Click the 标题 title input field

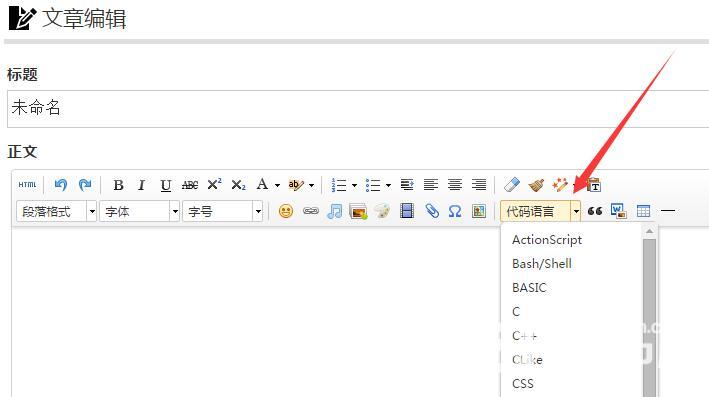point(358,109)
